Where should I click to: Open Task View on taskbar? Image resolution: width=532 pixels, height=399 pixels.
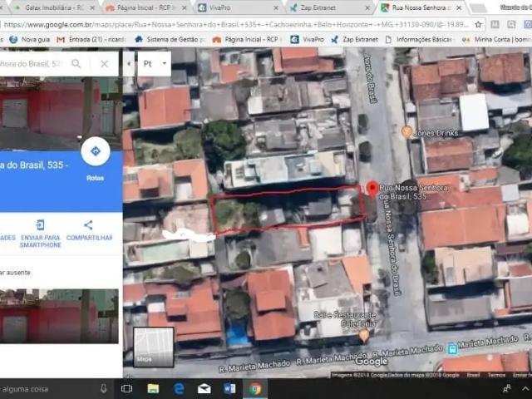(x=126, y=389)
